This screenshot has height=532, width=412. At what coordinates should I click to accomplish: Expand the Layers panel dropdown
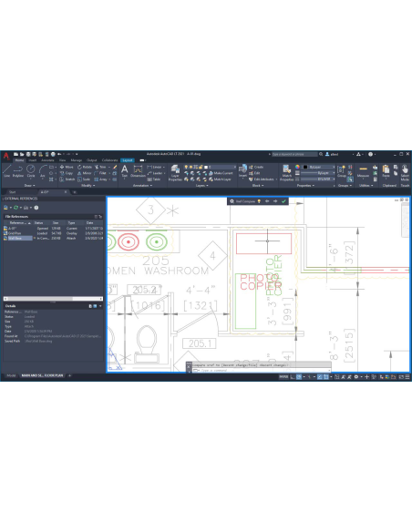pos(202,186)
